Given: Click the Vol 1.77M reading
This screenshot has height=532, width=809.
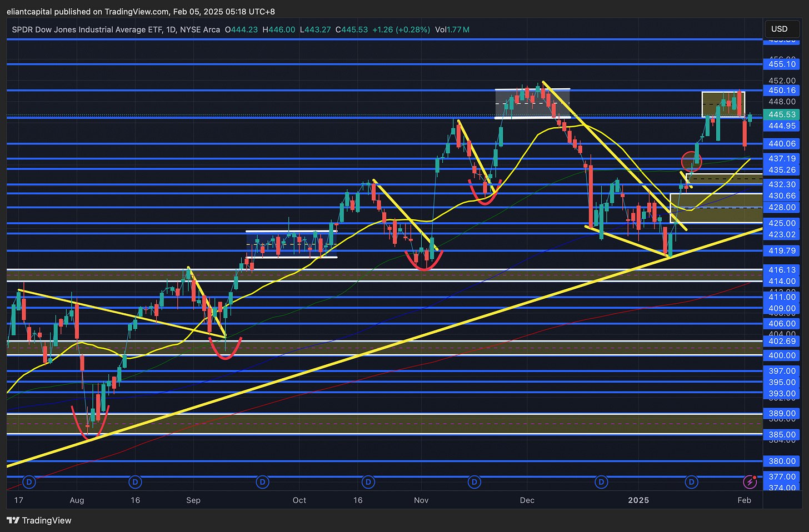Looking at the screenshot, I should (452, 29).
